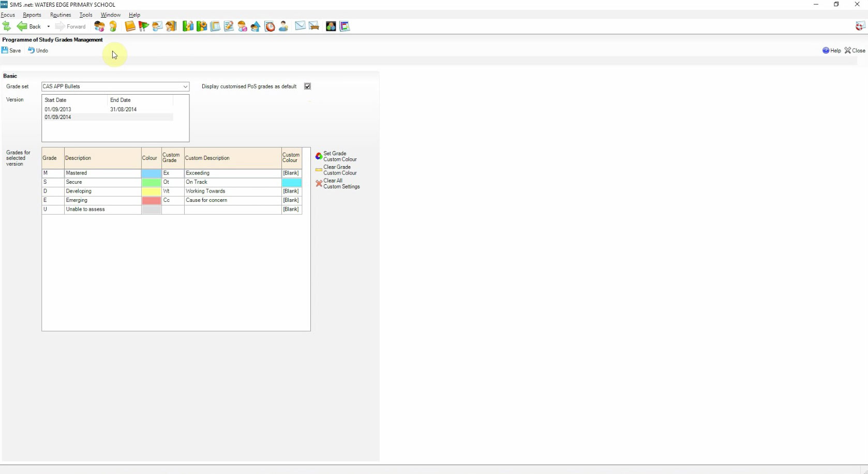This screenshot has width=868, height=474.
Task: Click custom description 'Exceeding'
Action: 233,173
